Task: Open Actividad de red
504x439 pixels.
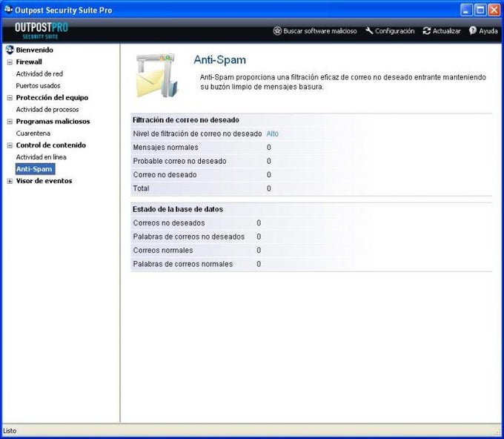Action: tap(39, 73)
